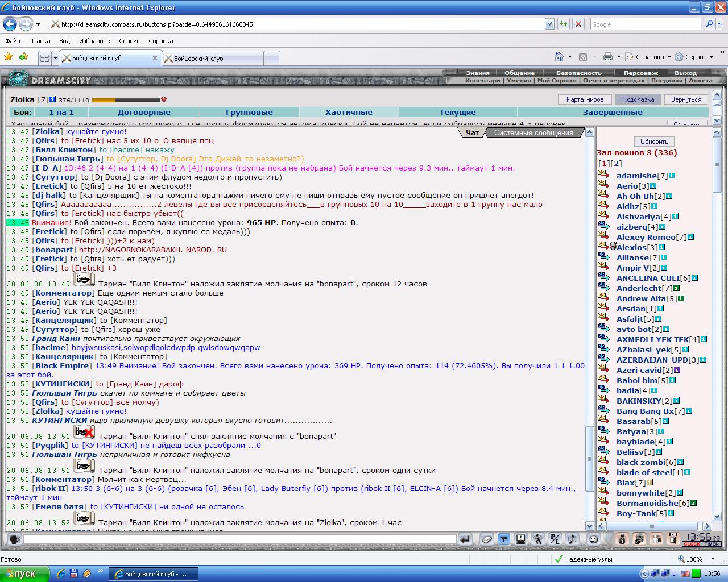Viewport: 728px width, 582px height.
Task: Click the running man icon
Action: [x=537, y=539]
